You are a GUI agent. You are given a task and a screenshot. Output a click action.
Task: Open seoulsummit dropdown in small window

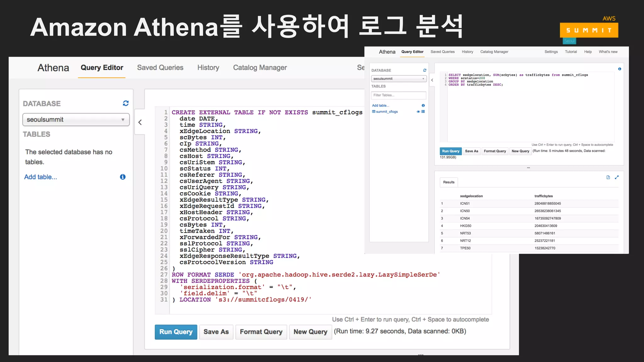tap(399, 79)
